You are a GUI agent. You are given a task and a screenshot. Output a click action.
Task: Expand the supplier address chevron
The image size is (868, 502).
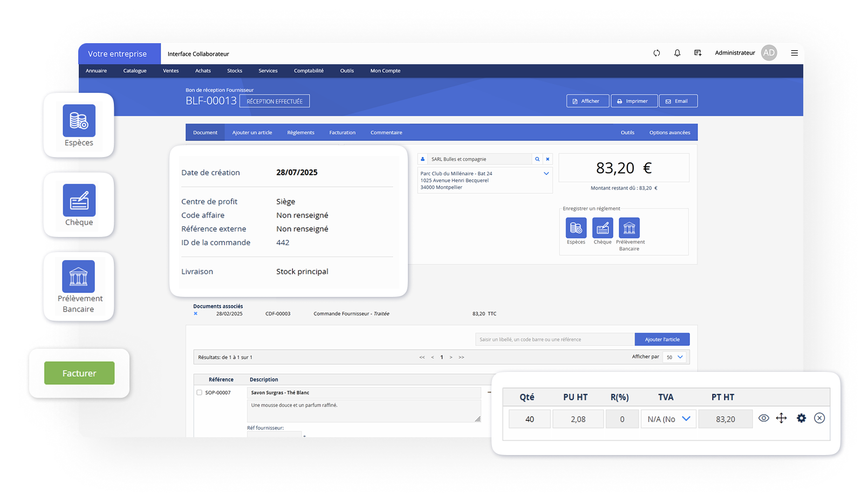(546, 174)
